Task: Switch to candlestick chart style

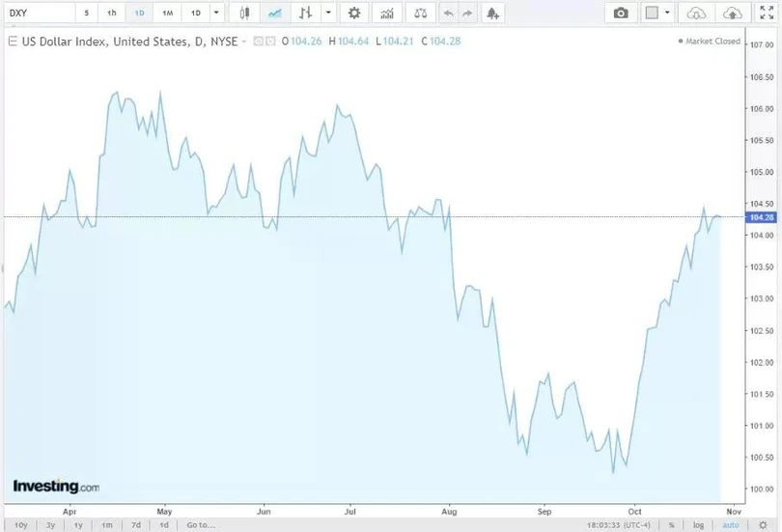Action: point(244,13)
